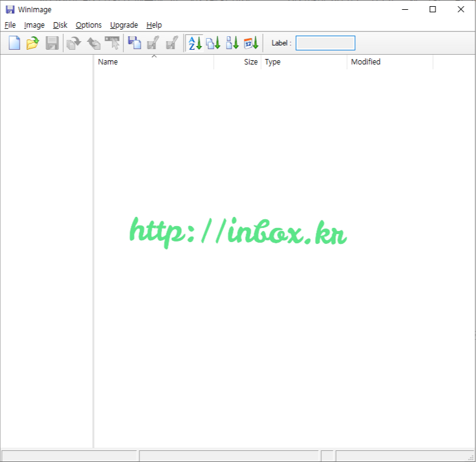Viewport: 476px width, 462px height.
Task: Sort by the Type column header
Action: pos(304,62)
